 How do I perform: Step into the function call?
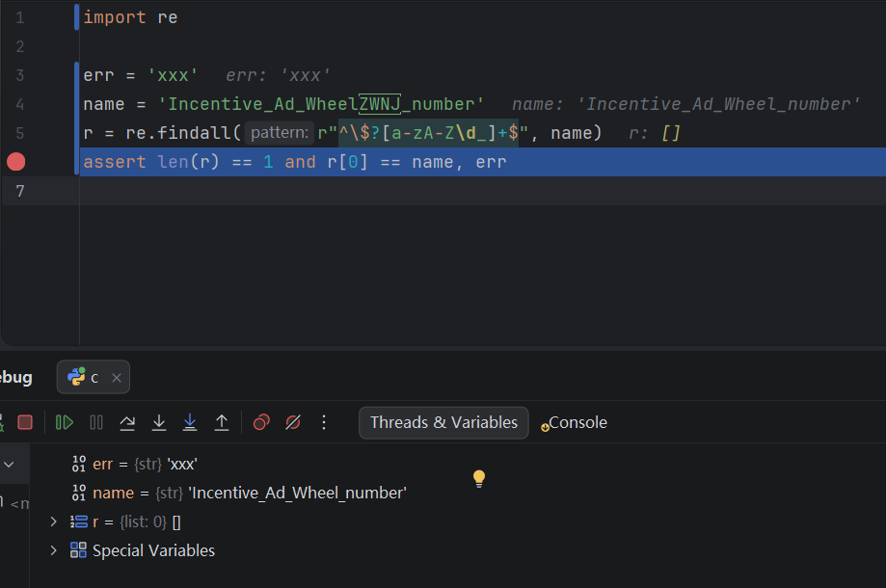[159, 422]
